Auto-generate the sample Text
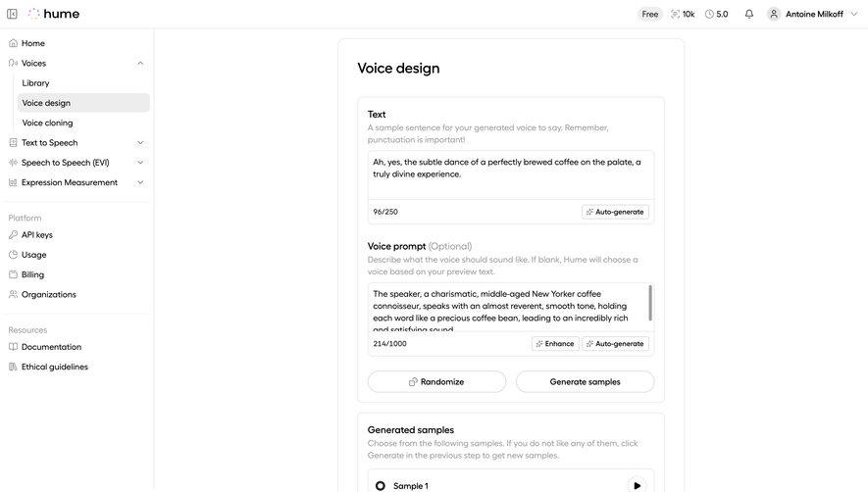868x492 pixels. [615, 212]
